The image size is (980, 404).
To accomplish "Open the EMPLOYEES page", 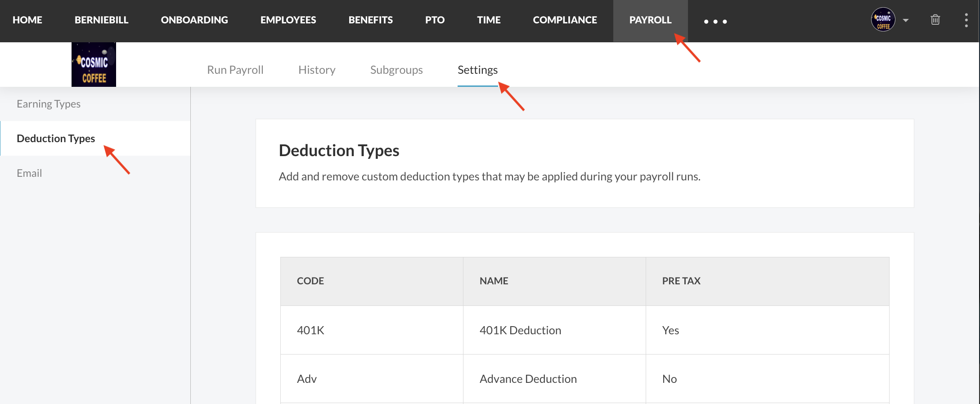I will 288,20.
